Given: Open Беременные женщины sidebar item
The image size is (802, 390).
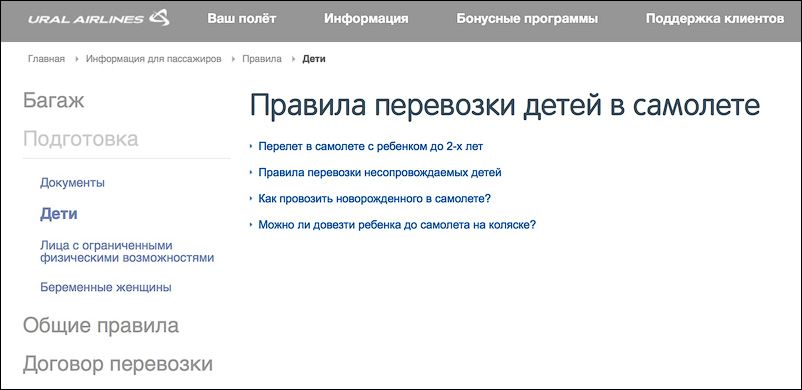Looking at the screenshot, I should [106, 288].
